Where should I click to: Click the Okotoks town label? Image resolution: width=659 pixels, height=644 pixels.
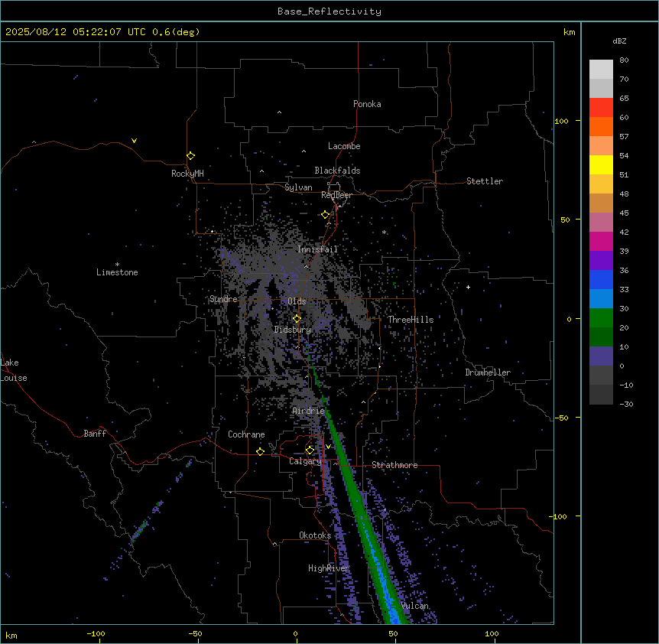315,535
